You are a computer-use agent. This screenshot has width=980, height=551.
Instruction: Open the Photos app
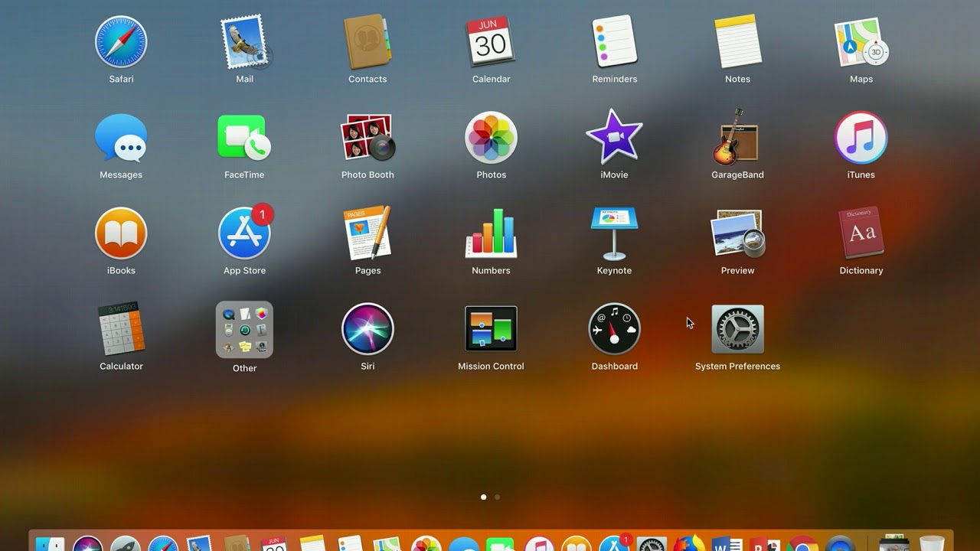coord(491,139)
